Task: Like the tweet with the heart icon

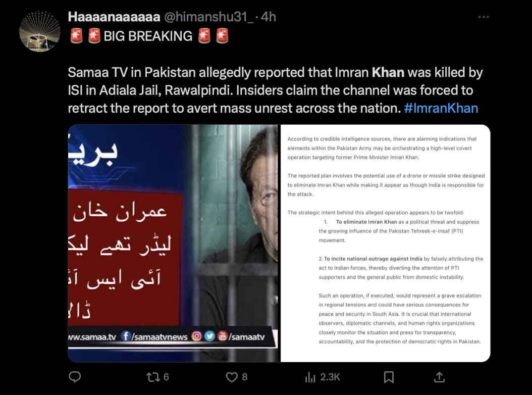Action: point(232,377)
